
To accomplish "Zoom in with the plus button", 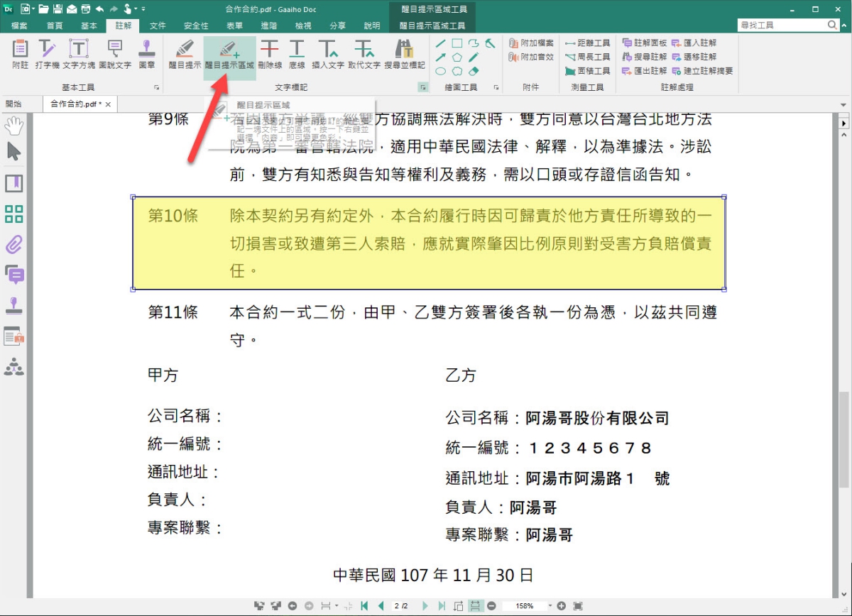I will 561,606.
